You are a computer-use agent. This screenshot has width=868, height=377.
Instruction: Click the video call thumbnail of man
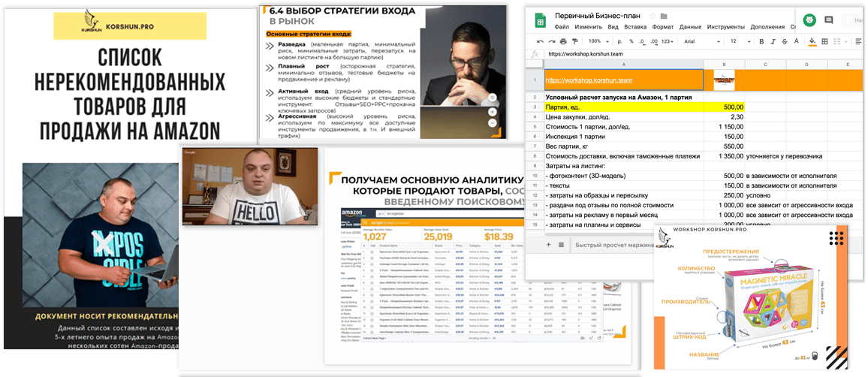pos(251,186)
